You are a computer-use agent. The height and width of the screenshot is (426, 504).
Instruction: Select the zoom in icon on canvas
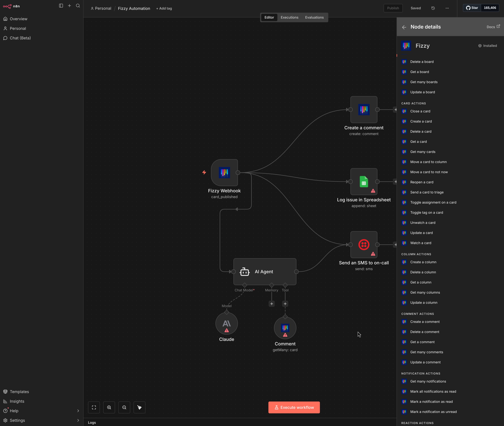[109, 407]
